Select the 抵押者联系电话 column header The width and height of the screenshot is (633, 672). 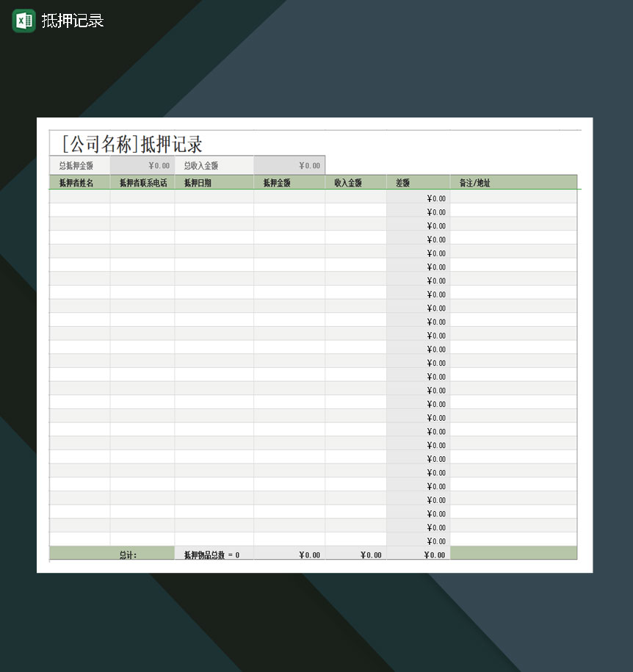click(x=141, y=182)
